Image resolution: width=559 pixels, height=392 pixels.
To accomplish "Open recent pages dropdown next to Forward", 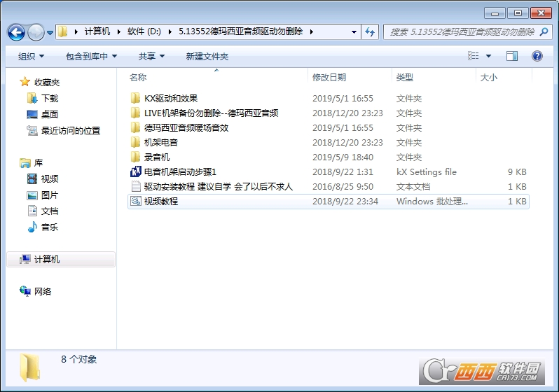I will pyautogui.click(x=50, y=32).
